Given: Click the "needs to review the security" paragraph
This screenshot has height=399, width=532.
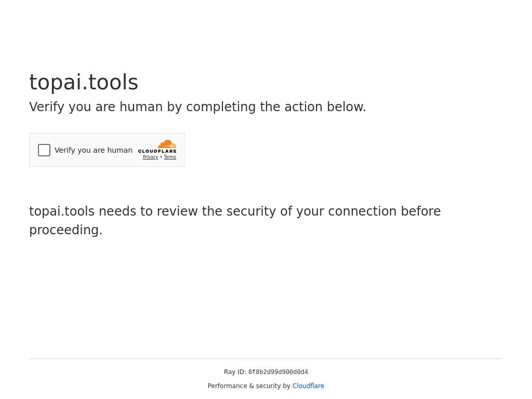Looking at the screenshot, I should (234, 211).
